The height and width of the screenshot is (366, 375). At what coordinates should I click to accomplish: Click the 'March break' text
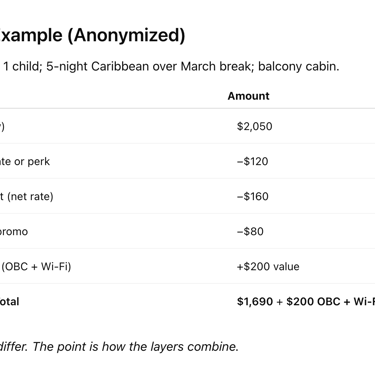point(215,66)
